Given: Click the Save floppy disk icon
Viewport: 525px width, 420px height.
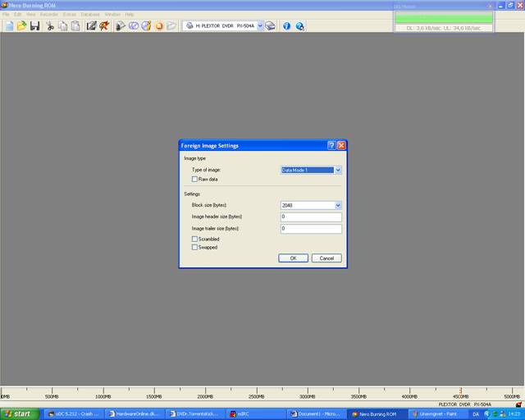Looking at the screenshot, I should pyautogui.click(x=34, y=26).
